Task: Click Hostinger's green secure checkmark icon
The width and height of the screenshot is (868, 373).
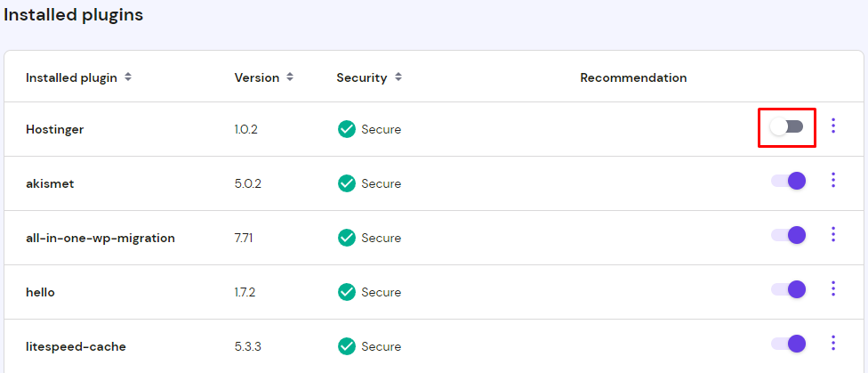Action: click(347, 129)
